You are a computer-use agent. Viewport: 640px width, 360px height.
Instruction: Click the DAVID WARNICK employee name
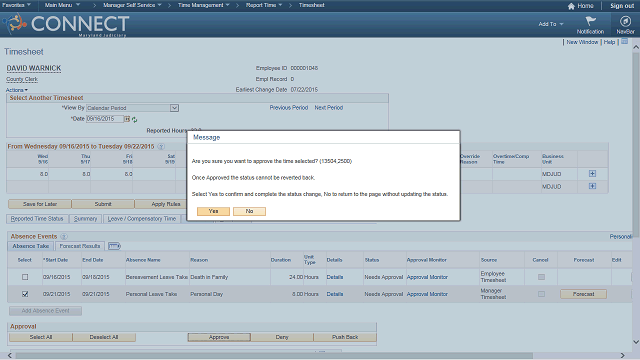coord(34,68)
